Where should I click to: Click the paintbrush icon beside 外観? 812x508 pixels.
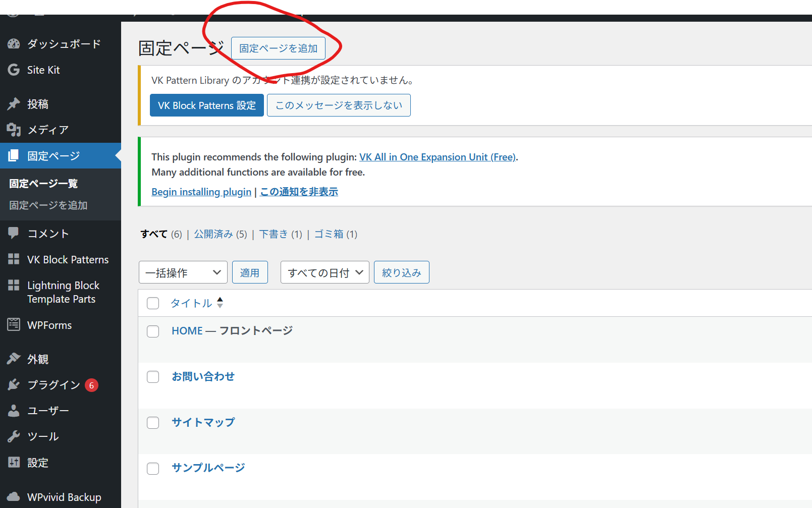pyautogui.click(x=14, y=359)
